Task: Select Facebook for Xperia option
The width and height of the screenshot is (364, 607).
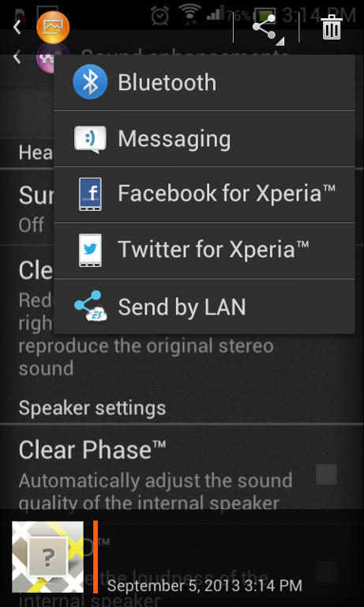Action: tap(205, 194)
